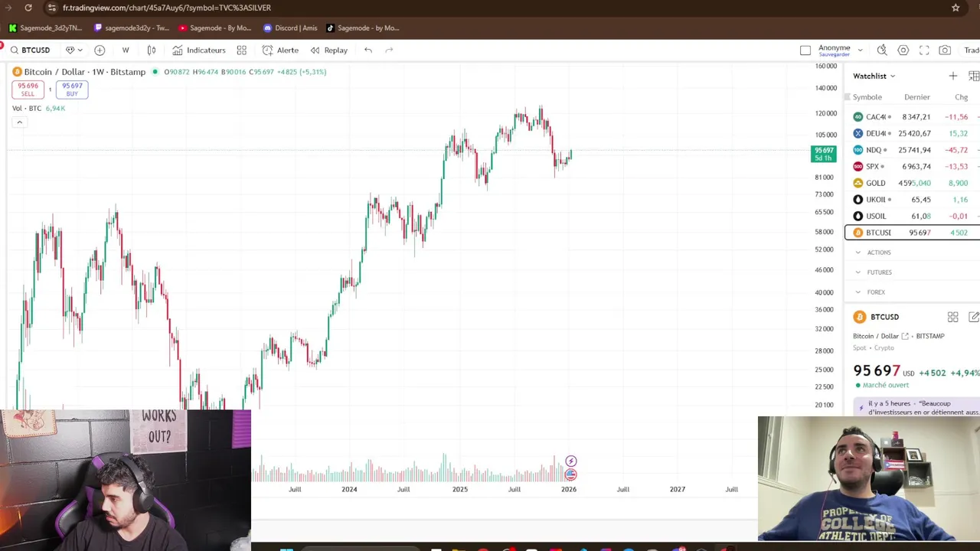The width and height of the screenshot is (980, 551).
Task: Start bar Replay mode
Action: [328, 50]
